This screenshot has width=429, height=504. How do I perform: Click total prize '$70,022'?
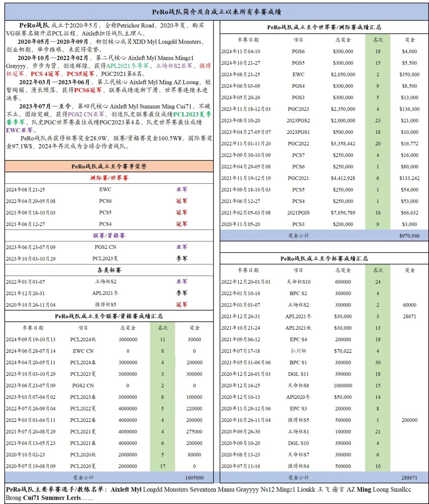pos(343,351)
